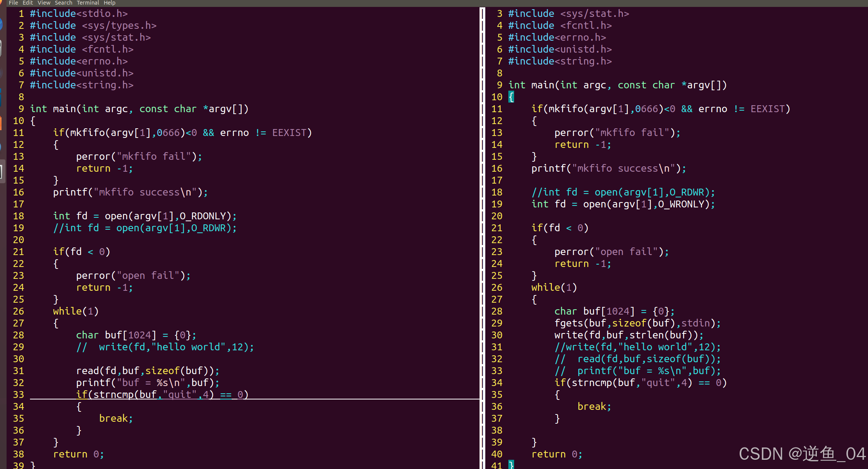Click the highlighted opening brace on line 10

[x=511, y=97]
